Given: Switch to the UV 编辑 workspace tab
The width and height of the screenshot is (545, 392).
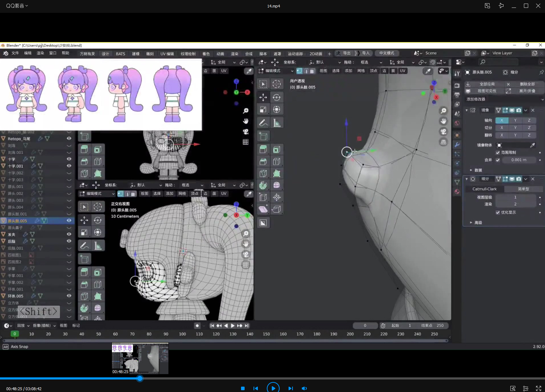Looking at the screenshot, I should (x=167, y=54).
